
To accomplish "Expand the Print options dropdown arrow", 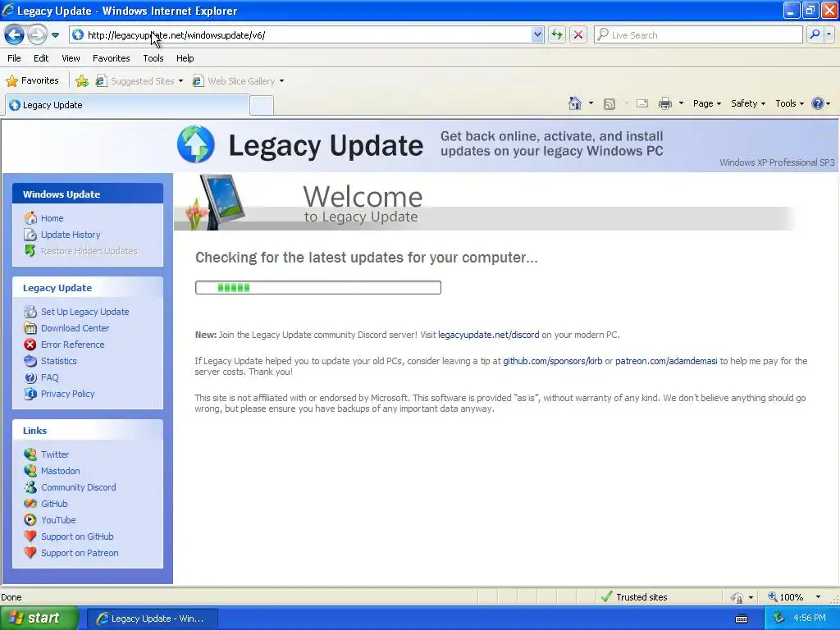I will coord(681,103).
